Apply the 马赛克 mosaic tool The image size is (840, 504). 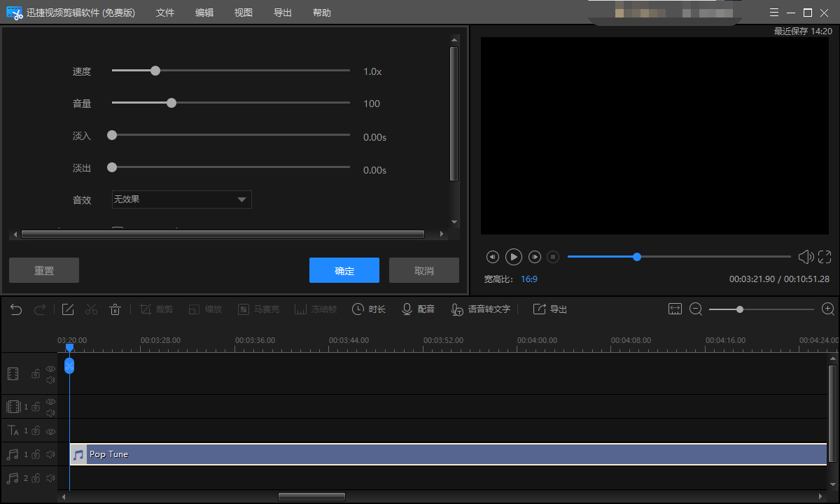tap(258, 309)
